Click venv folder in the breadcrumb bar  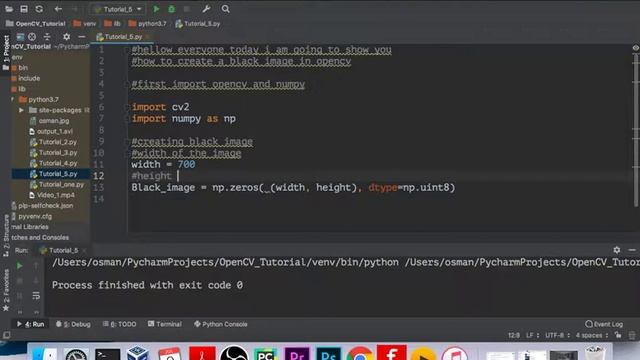click(x=84, y=24)
